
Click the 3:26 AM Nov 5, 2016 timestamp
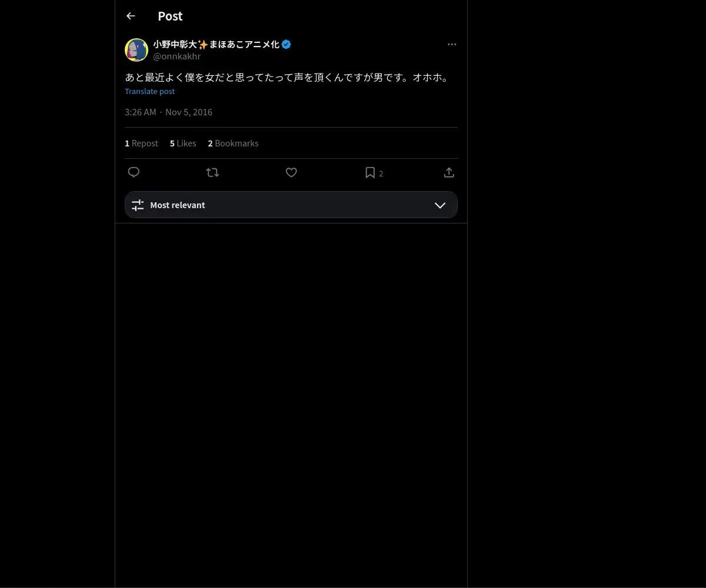tap(168, 112)
